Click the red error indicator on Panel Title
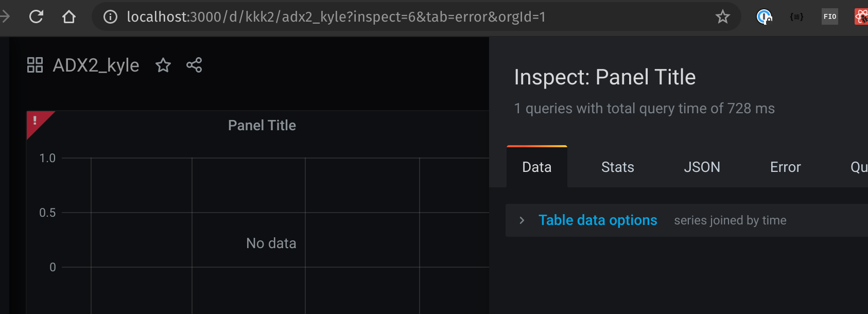 pos(34,119)
